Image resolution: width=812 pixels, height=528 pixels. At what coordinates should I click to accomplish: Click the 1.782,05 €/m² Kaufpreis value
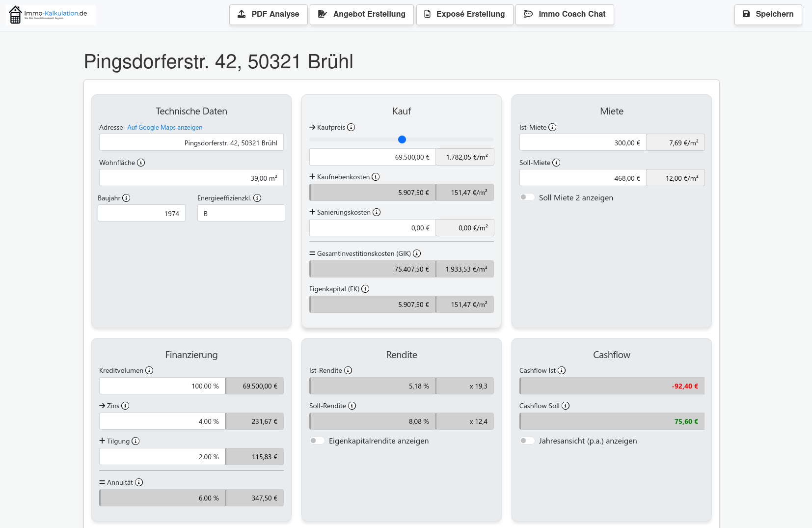click(465, 157)
